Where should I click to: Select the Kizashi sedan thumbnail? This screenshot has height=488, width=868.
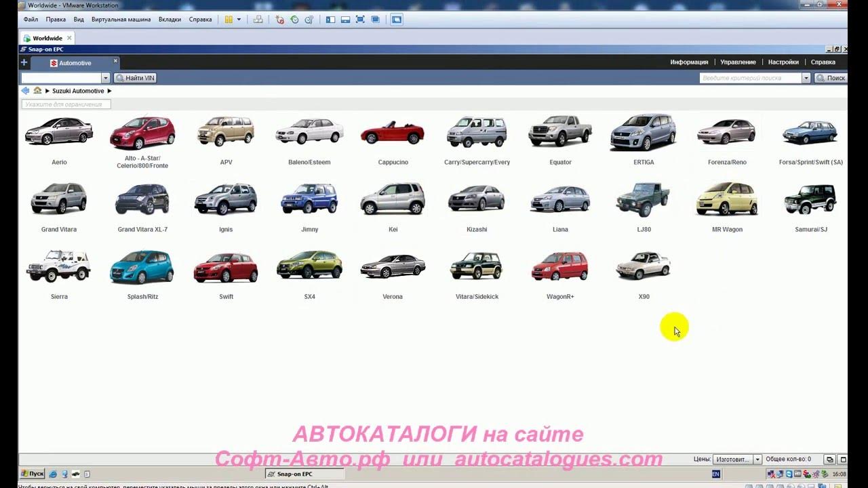click(x=477, y=199)
